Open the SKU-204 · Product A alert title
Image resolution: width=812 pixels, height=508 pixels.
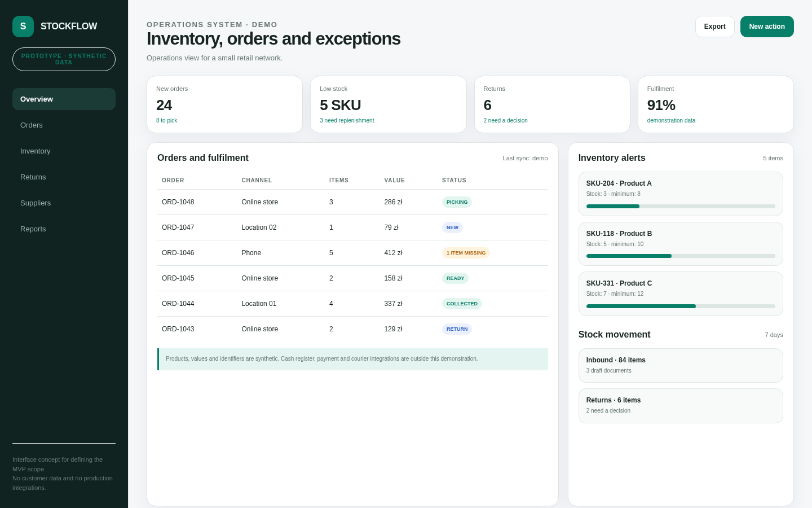[x=619, y=183]
